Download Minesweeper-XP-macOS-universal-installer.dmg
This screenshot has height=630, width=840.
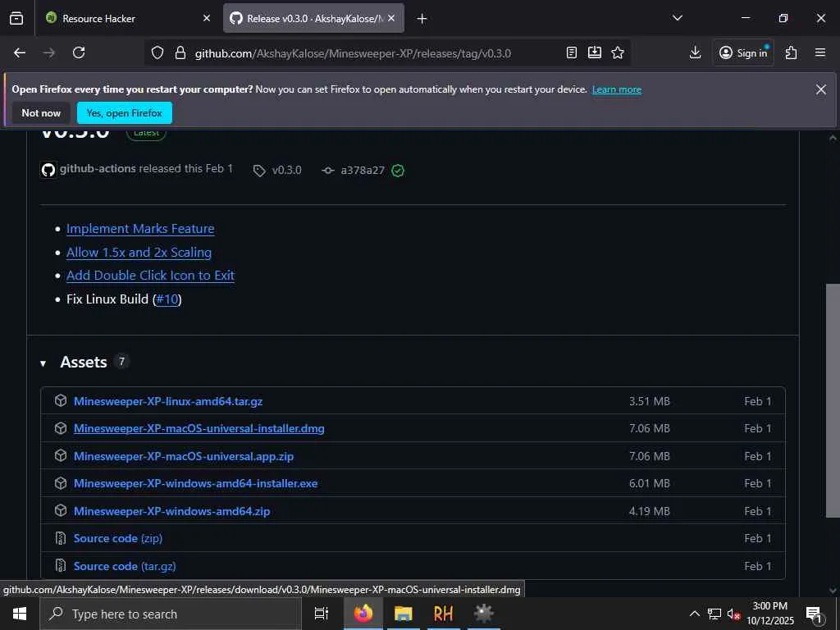pos(199,428)
